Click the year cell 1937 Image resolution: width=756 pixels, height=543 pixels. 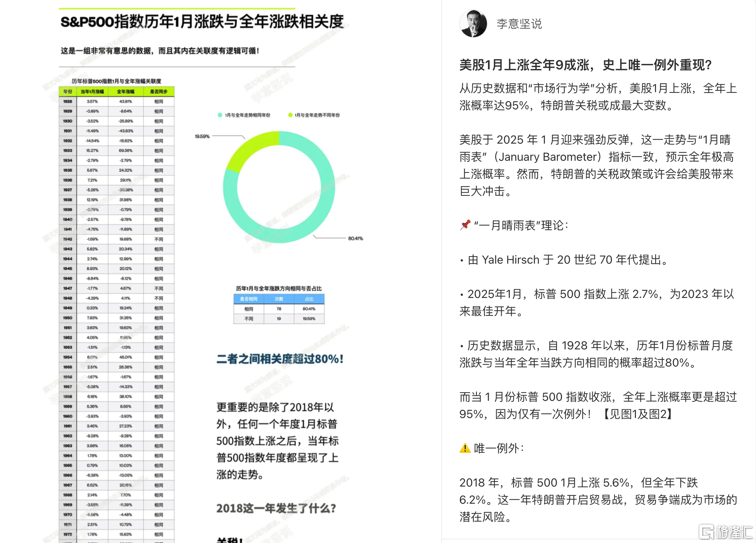[x=68, y=190]
